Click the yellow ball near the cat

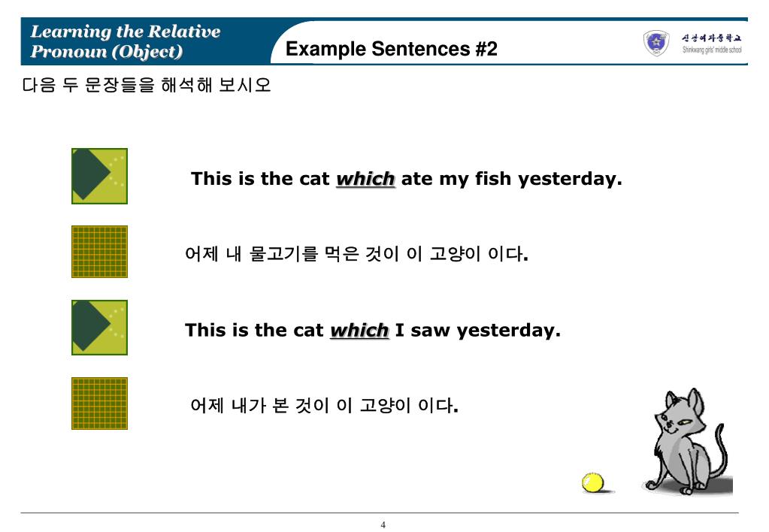tap(593, 482)
